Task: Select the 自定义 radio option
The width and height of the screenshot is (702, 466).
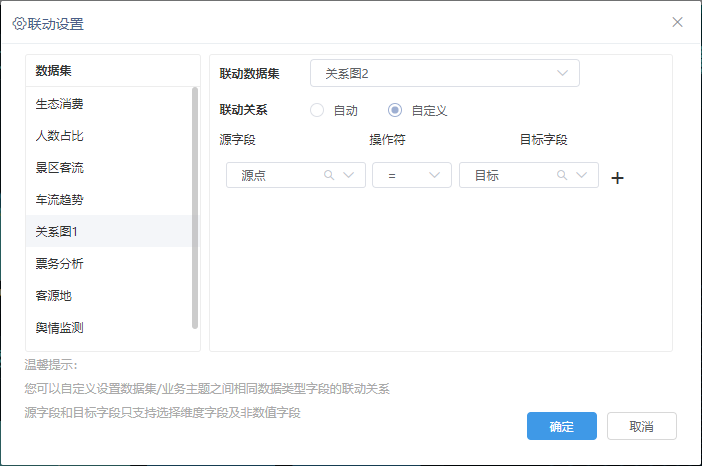Action: click(x=395, y=110)
